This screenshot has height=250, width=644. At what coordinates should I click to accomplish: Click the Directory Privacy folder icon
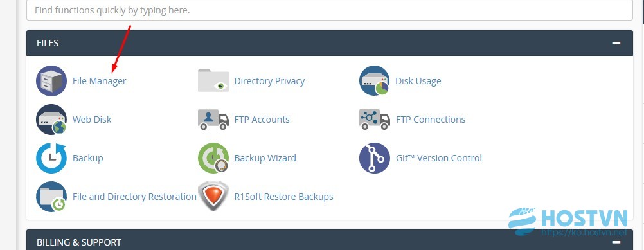pos(213,80)
